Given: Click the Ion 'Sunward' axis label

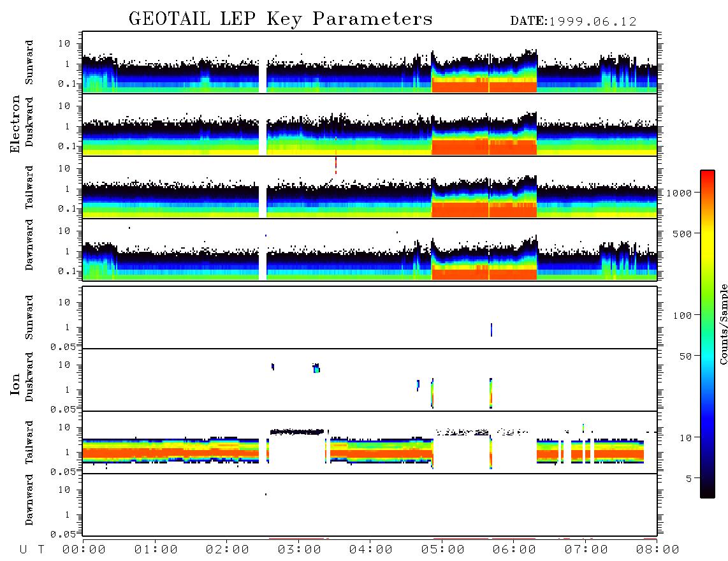Looking at the screenshot, I should [x=29, y=317].
